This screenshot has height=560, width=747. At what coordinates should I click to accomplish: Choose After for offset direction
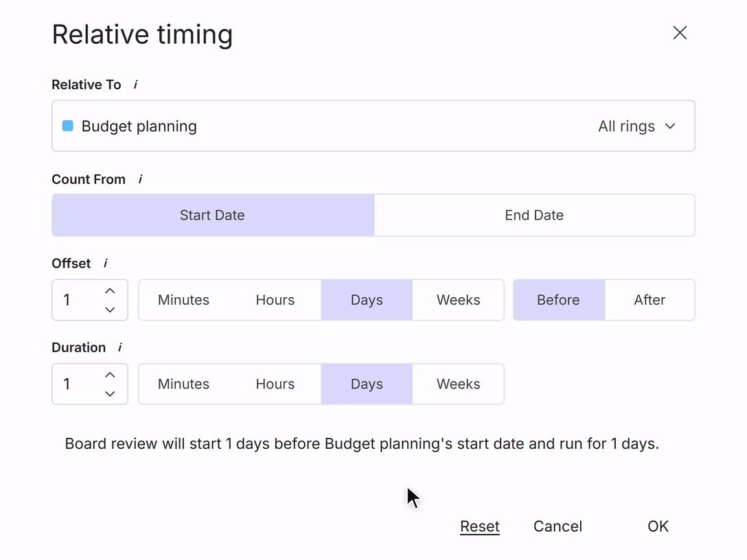[x=650, y=300]
